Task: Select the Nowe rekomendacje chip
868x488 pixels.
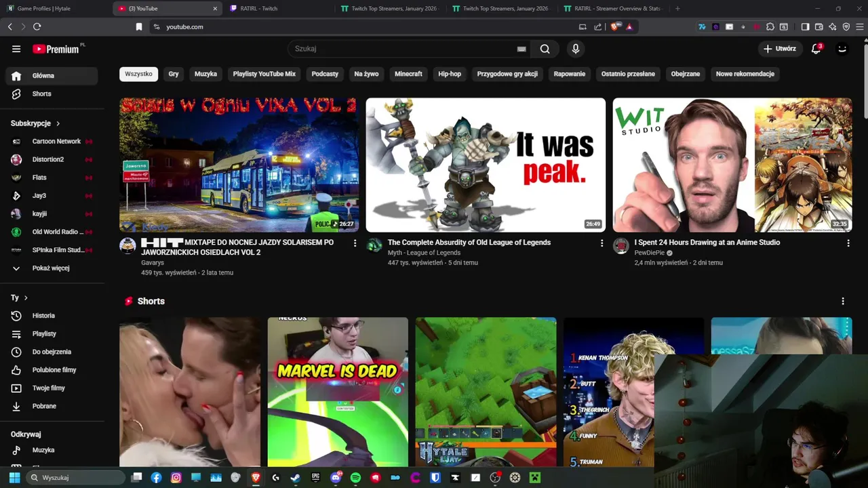Action: [745, 74]
